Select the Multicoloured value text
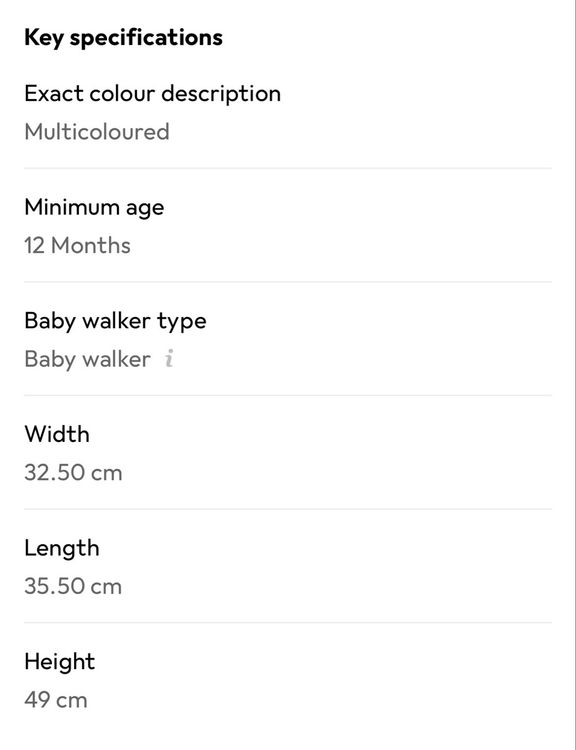Image resolution: width=576 pixels, height=750 pixels. [x=97, y=132]
